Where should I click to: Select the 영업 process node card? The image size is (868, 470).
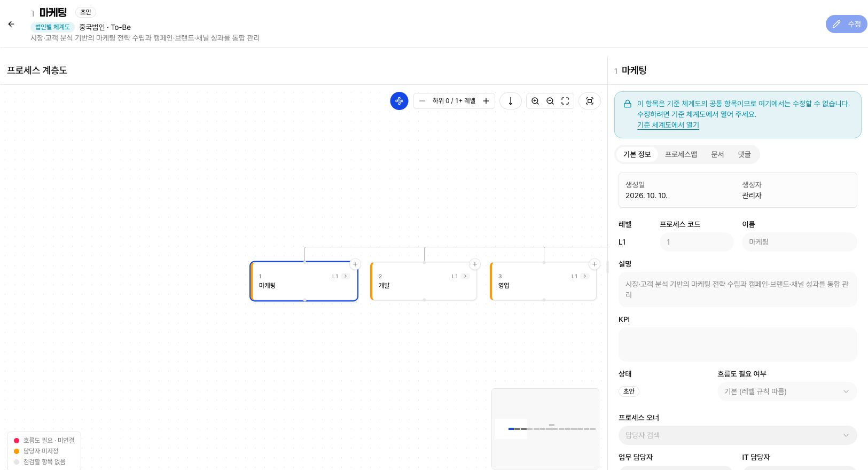(543, 281)
